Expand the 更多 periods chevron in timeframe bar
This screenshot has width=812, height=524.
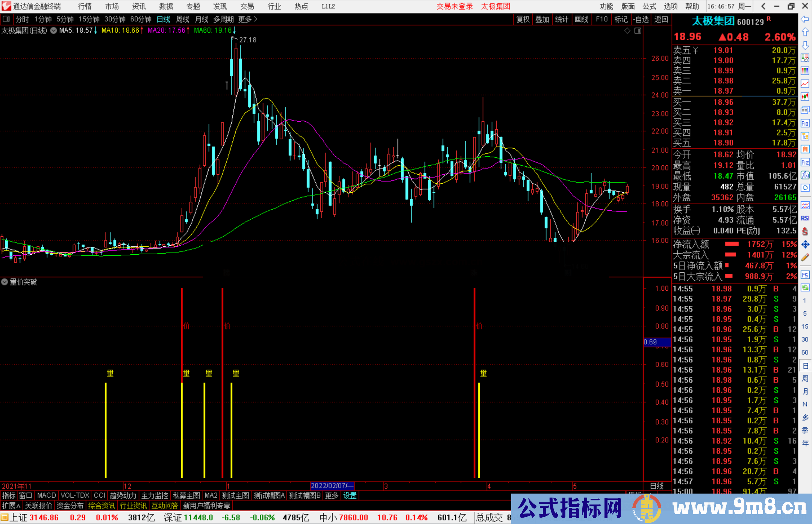pos(256,19)
